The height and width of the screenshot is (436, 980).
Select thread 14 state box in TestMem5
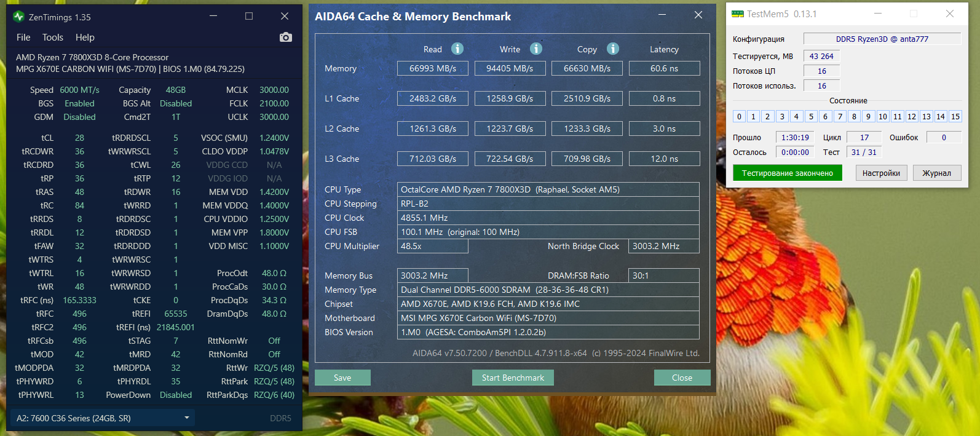(941, 116)
